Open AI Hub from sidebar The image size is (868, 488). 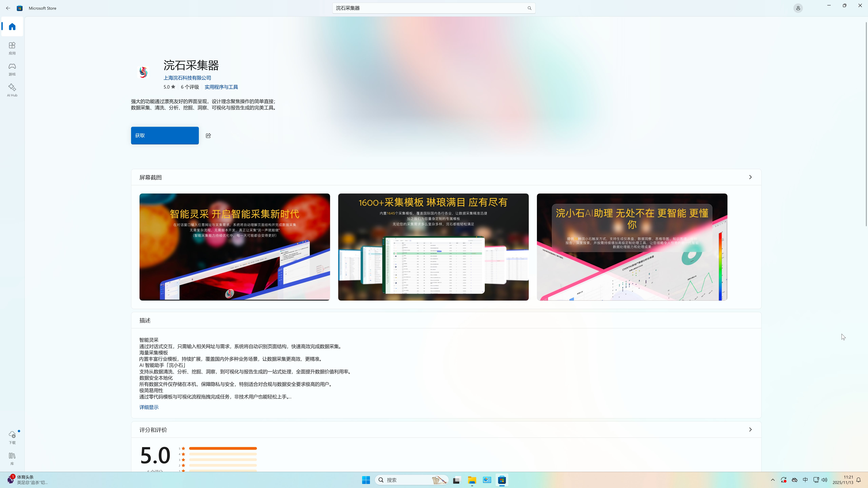12,90
